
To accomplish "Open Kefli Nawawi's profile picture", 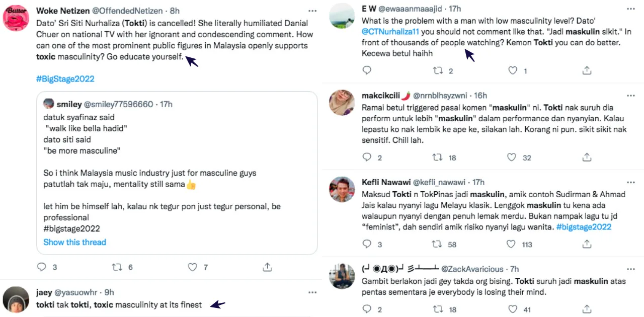I will 342,190.
